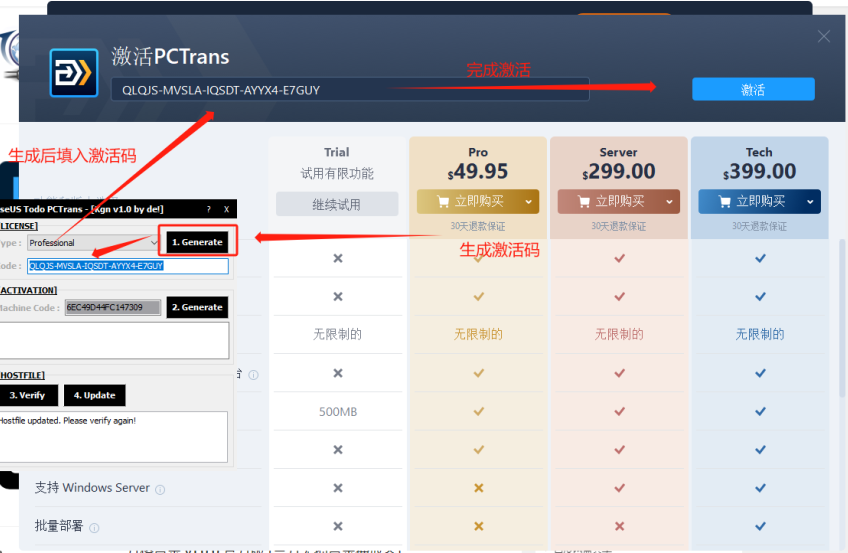The height and width of the screenshot is (553, 848).
Task: Click the cart icon on Tech button
Action: click(x=725, y=202)
